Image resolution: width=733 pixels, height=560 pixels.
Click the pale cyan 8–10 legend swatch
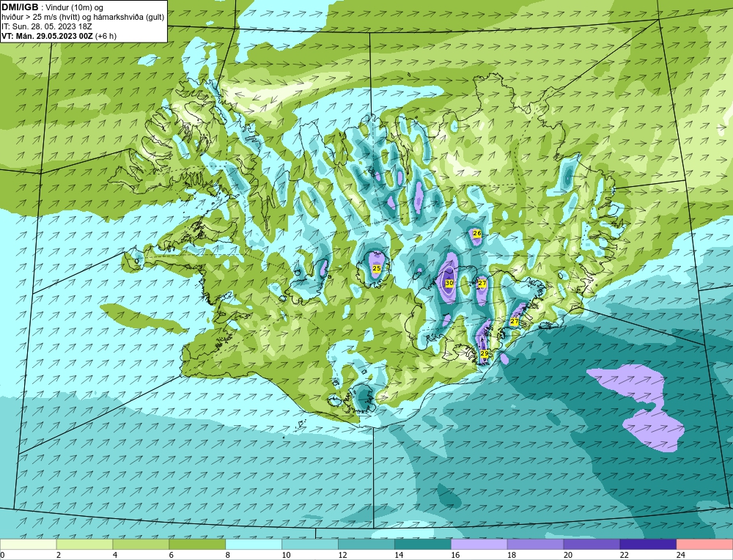tap(254, 545)
